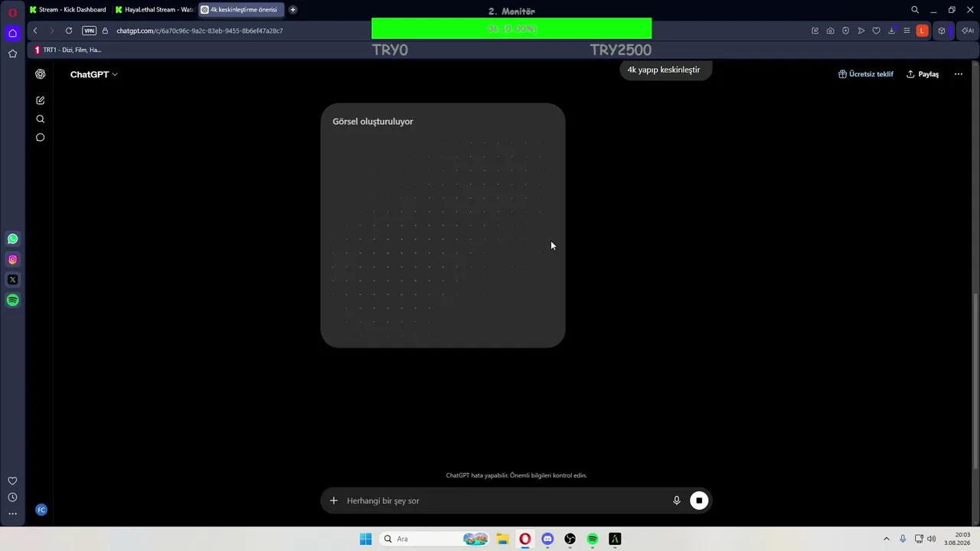Screen dimensions: 980x551
Task: Switch to Stream - Kick Dashboard tab
Action: click(x=68, y=10)
